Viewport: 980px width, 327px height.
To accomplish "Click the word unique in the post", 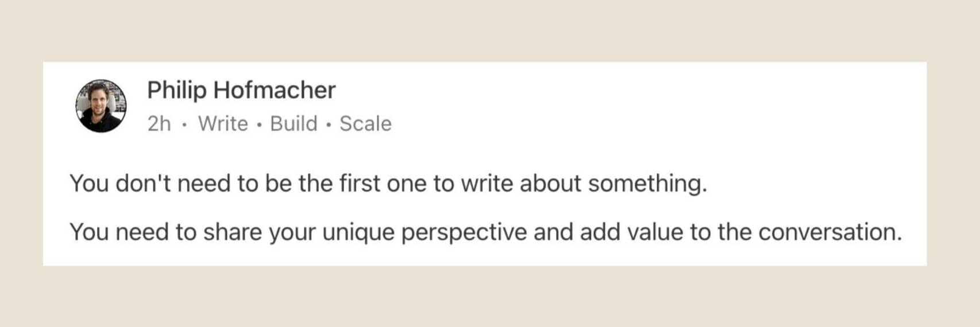I will pyautogui.click(x=358, y=233).
